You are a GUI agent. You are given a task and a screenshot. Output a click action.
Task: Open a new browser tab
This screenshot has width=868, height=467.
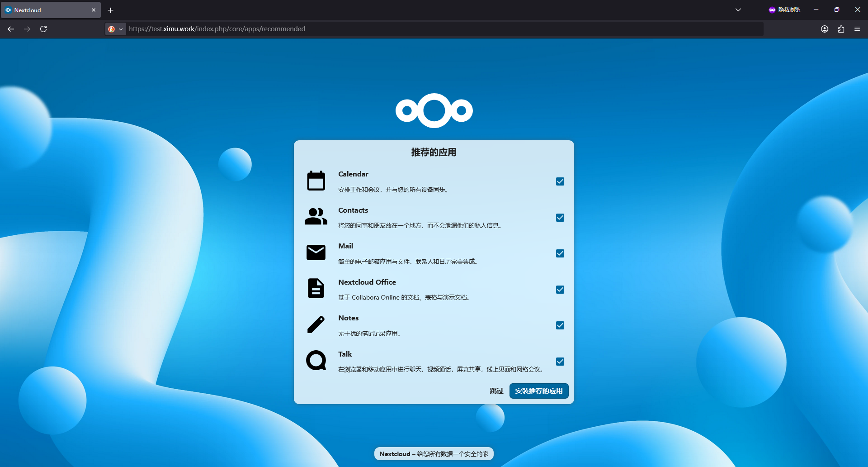(x=111, y=10)
